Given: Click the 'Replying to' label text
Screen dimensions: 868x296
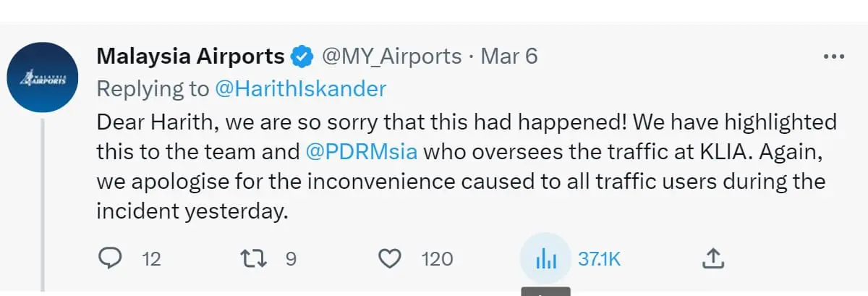Looking at the screenshot, I should tap(153, 88).
